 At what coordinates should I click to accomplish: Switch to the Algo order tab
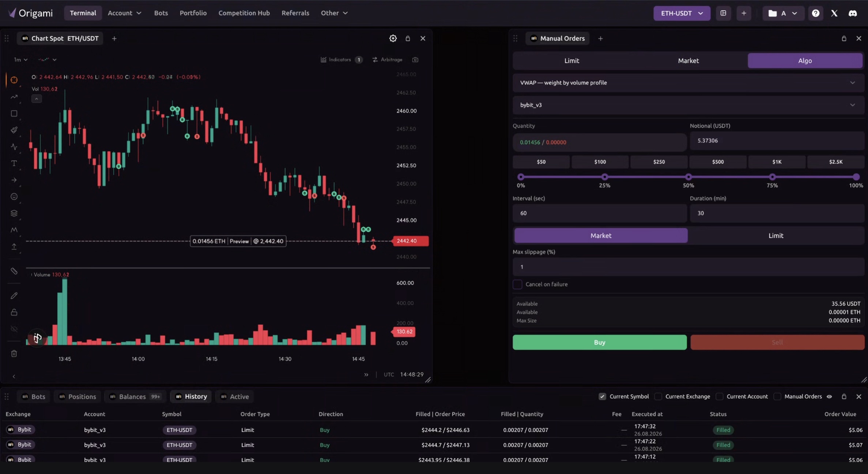click(805, 61)
